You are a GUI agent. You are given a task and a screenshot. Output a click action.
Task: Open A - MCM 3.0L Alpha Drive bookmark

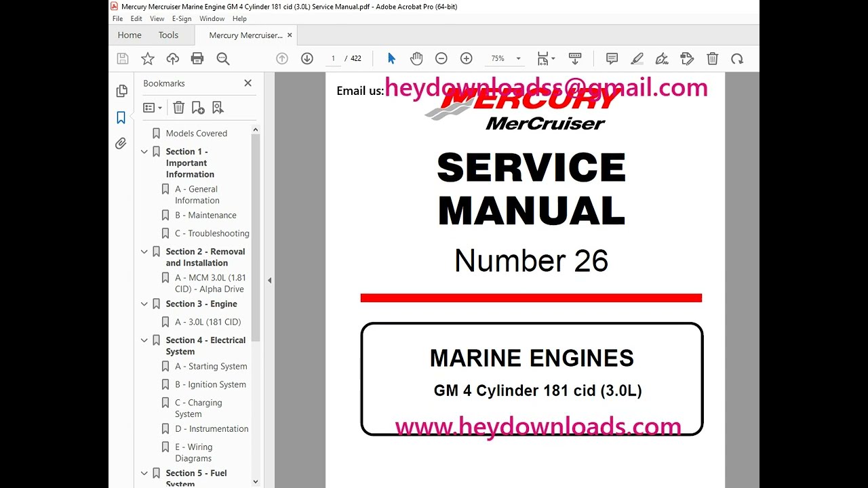click(210, 283)
